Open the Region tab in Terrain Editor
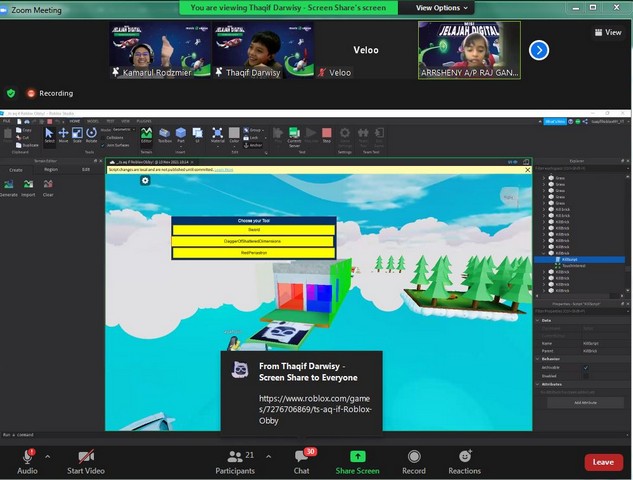The width and height of the screenshot is (633, 480). 51,169
